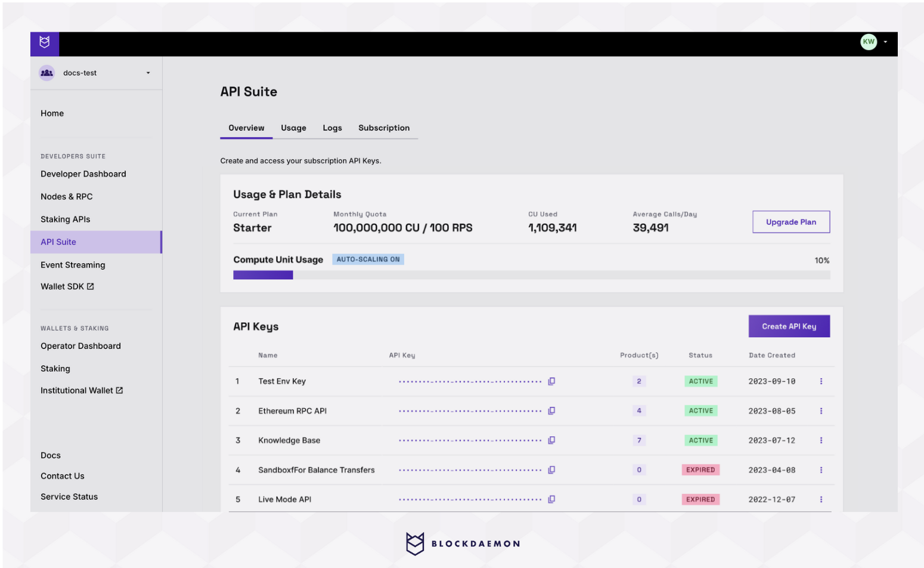924x568 pixels.
Task: Open more options for Test Env Key
Action: tap(821, 381)
